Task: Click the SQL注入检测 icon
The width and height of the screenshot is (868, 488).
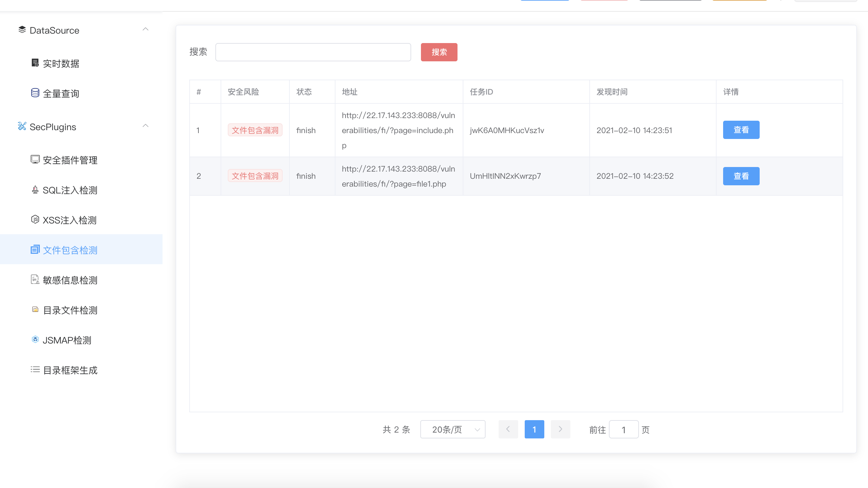Action: (35, 190)
